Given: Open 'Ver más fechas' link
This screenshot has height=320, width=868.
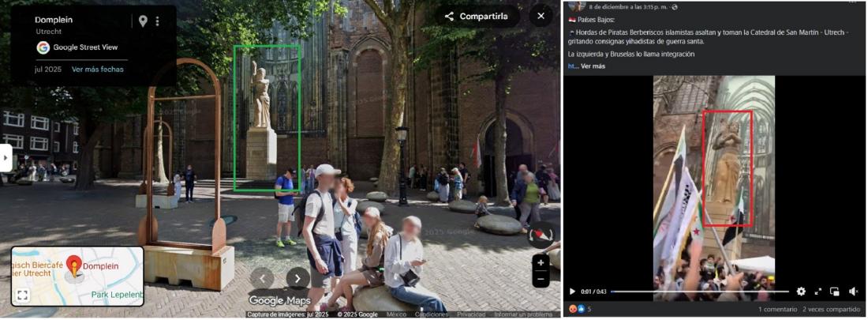Looking at the screenshot, I should pos(98,70).
